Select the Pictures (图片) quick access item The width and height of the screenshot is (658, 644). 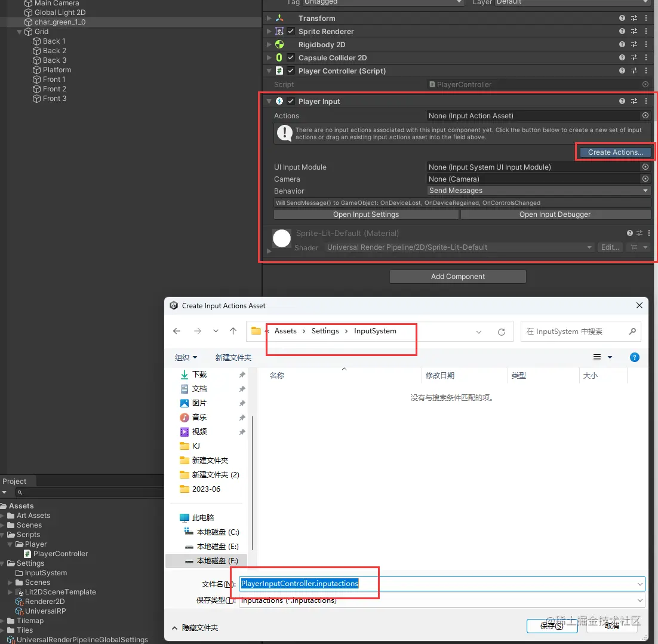coord(200,403)
